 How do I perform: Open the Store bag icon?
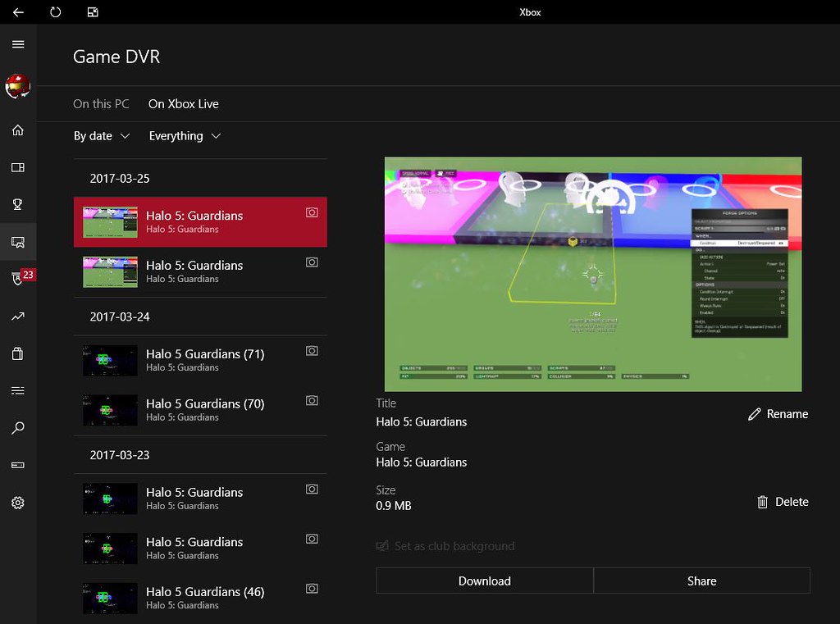point(18,353)
